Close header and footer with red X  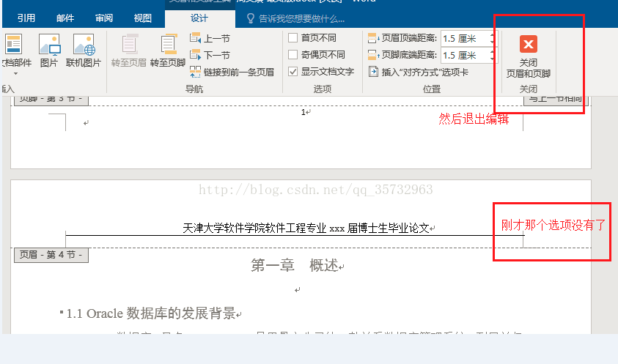[529, 44]
